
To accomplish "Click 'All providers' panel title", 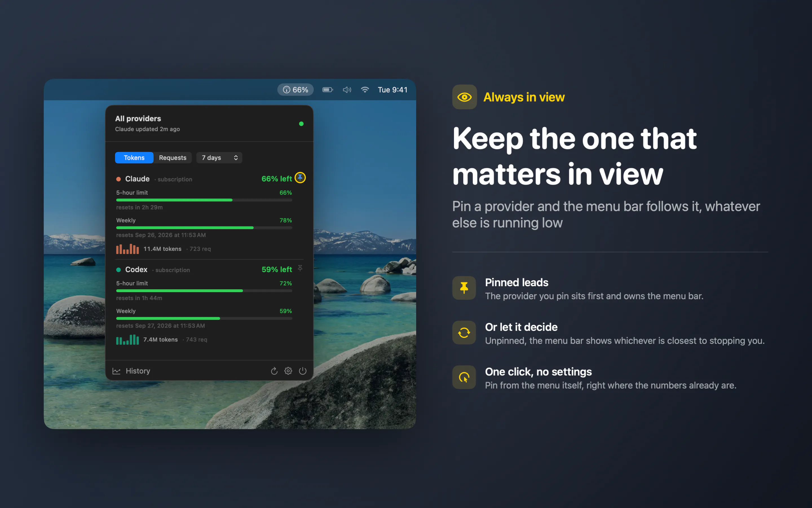I will point(138,119).
